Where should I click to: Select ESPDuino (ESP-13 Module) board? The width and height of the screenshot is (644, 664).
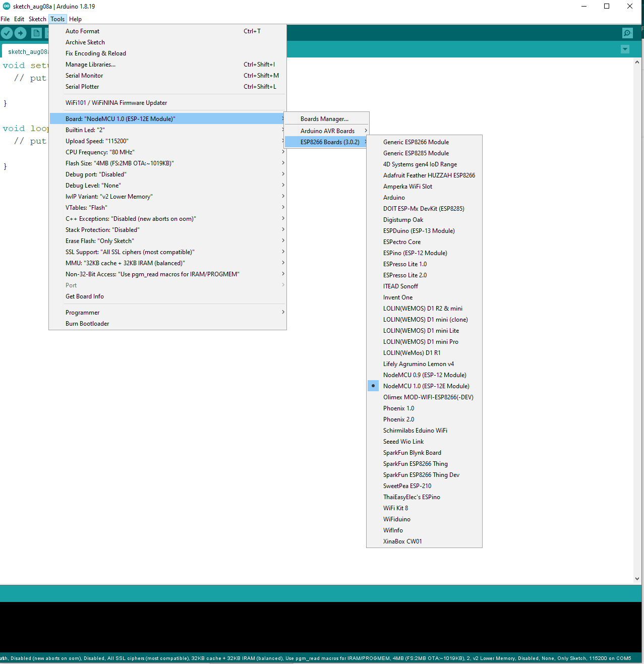424,231
